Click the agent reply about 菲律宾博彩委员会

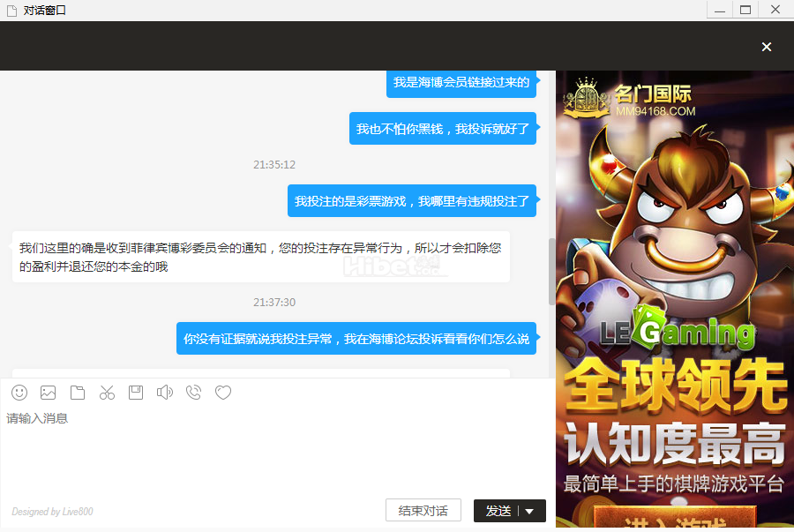pyautogui.click(x=260, y=257)
